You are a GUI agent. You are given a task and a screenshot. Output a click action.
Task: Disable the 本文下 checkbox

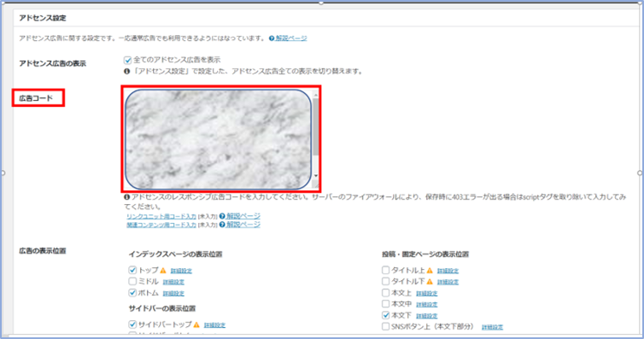pos(385,315)
